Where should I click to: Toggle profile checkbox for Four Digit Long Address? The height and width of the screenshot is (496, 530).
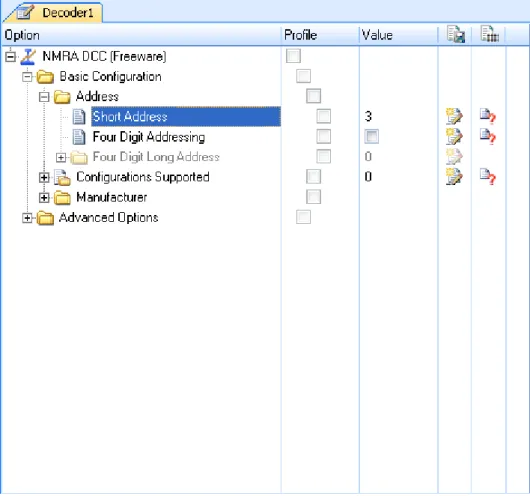(323, 157)
